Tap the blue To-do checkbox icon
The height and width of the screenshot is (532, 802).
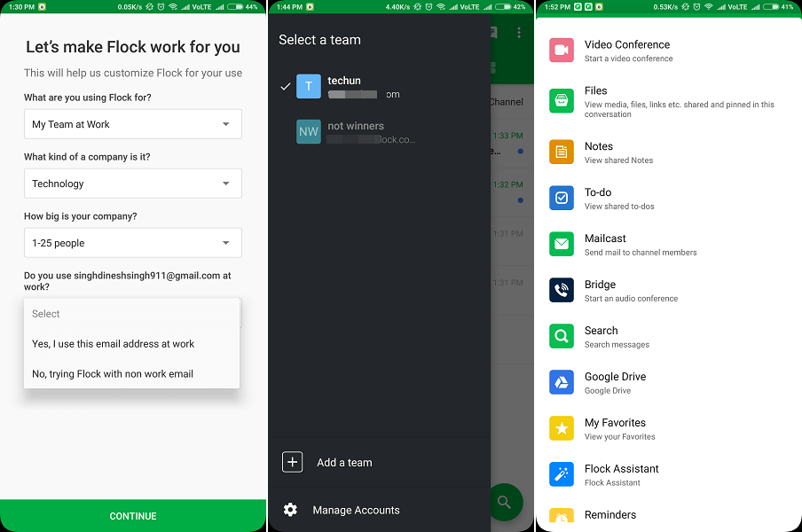561,198
